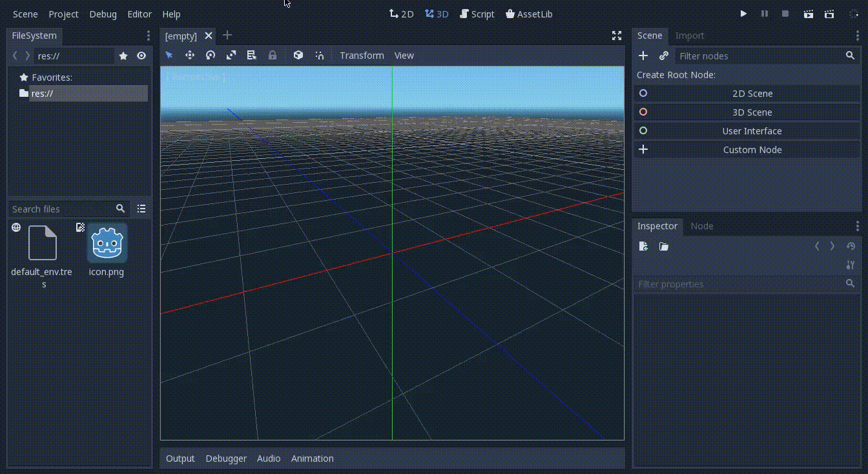The width and height of the screenshot is (868, 474).
Task: Activate the Scale Mode tool
Action: pyautogui.click(x=231, y=56)
